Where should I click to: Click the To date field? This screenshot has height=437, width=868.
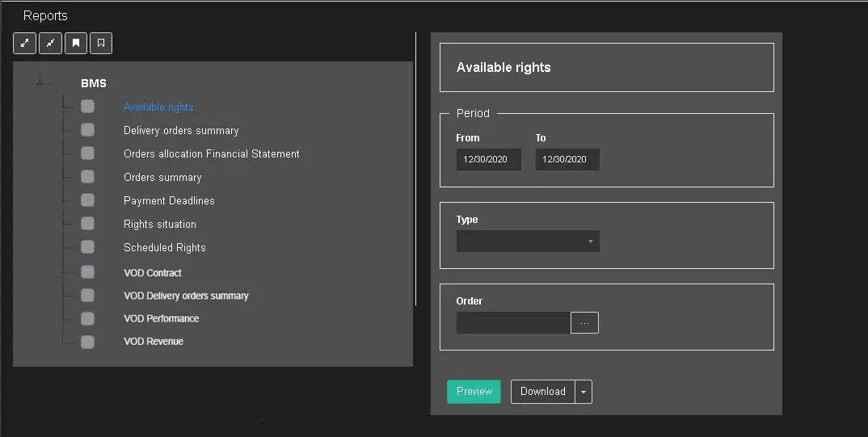pyautogui.click(x=567, y=160)
